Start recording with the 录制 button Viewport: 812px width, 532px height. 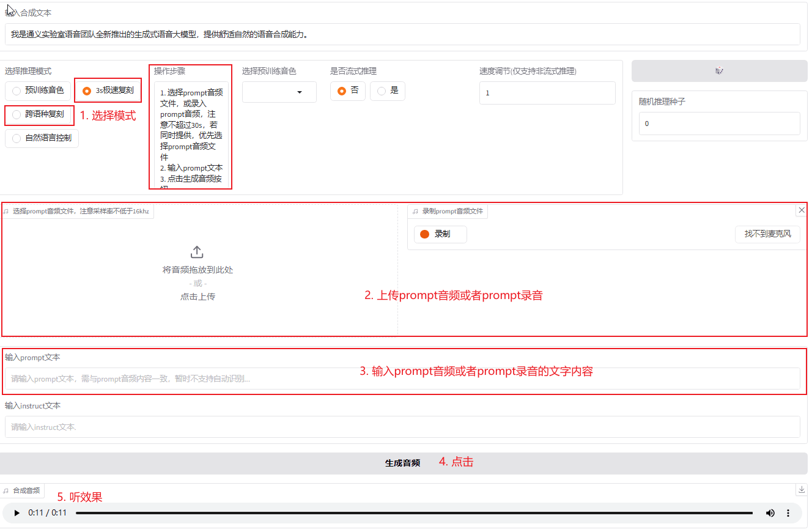click(x=440, y=234)
